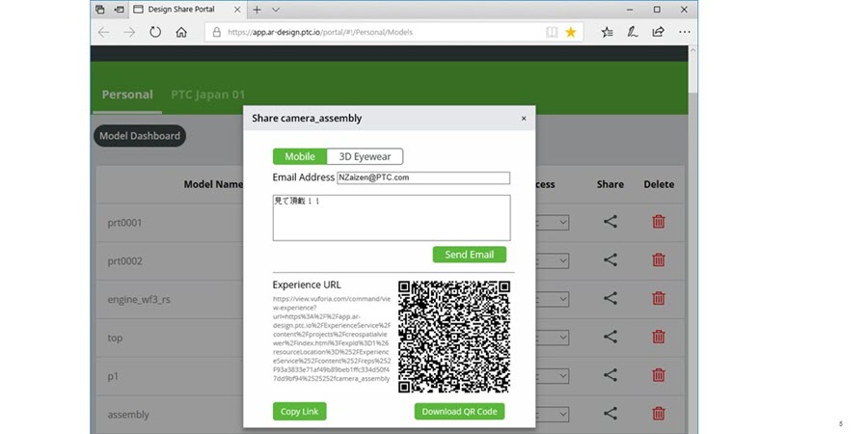Click the favorites star in the address bar
This screenshot has width=868, height=434.
(571, 32)
